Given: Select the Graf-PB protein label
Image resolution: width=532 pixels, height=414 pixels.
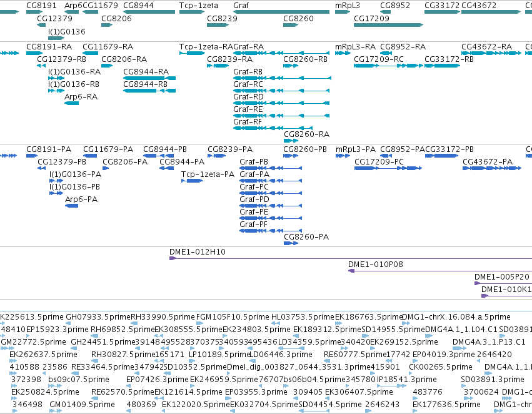Looking at the screenshot, I should pos(254,162).
